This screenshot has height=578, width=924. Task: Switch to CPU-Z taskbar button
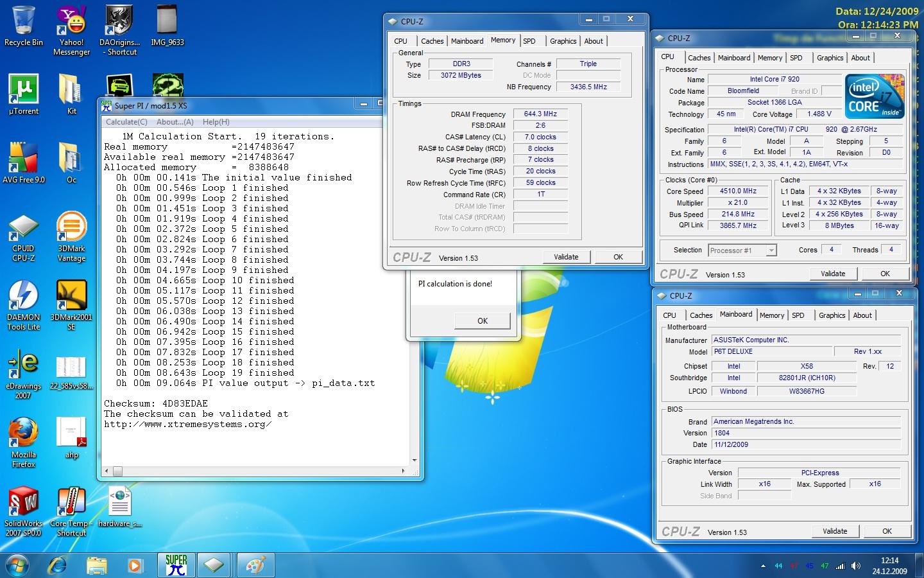pyautogui.click(x=214, y=565)
